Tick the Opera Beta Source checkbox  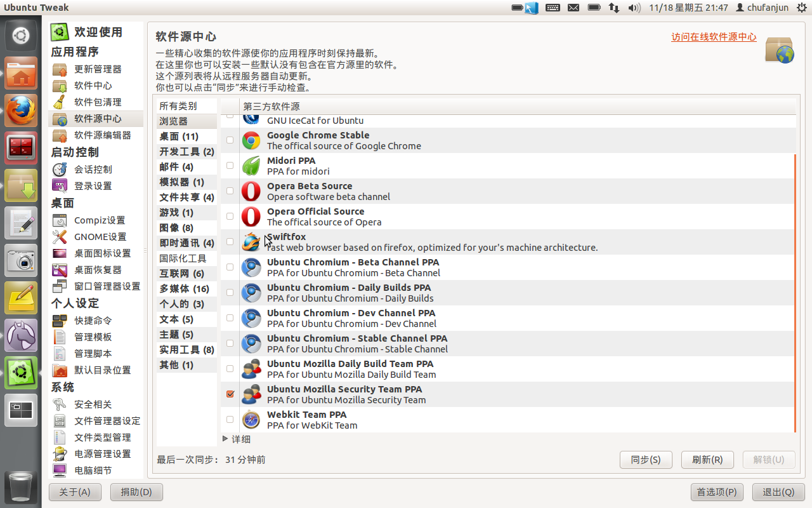230,191
